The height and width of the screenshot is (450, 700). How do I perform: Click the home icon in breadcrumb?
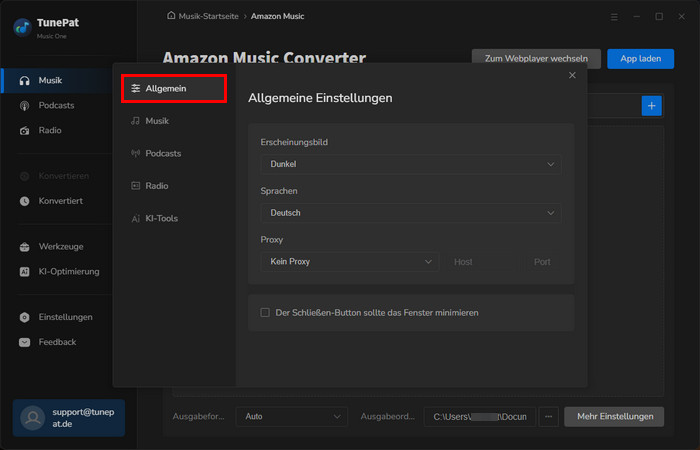pos(171,16)
